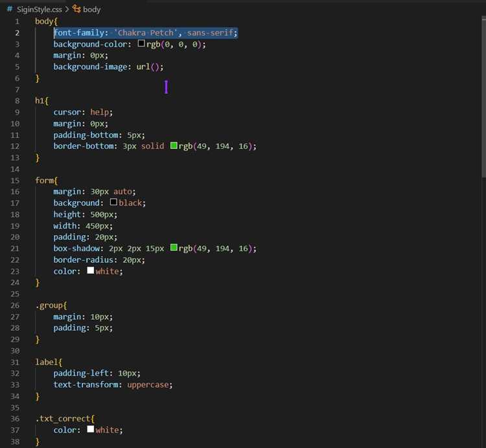Click the sans-serif fallback font value

210,33
